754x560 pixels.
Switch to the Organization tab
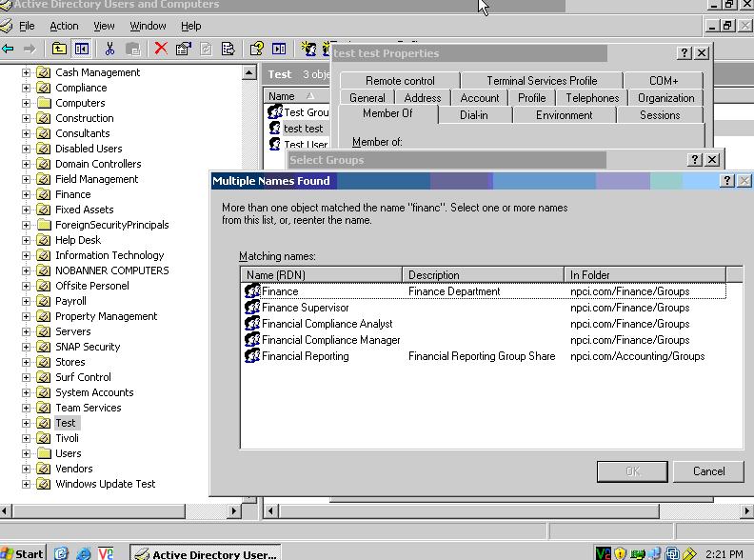[666, 98]
